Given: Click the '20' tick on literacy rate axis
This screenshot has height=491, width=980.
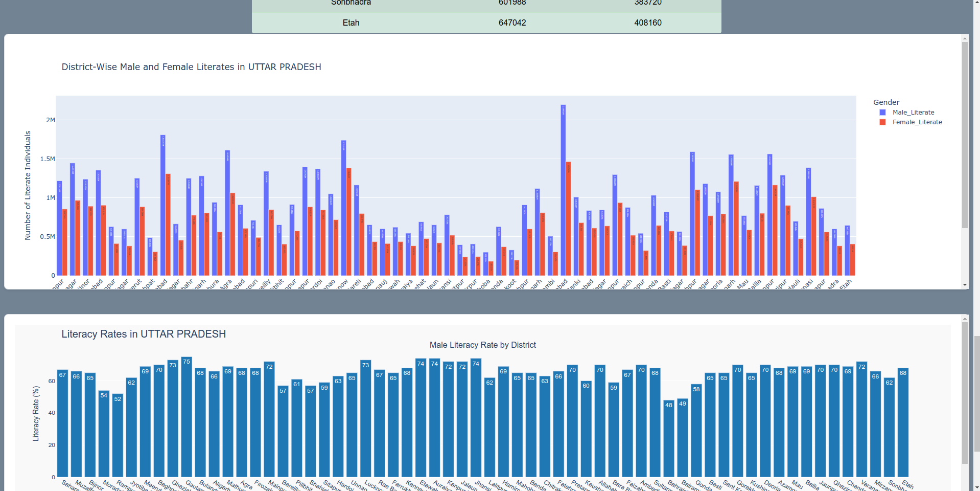Looking at the screenshot, I should 52,445.
